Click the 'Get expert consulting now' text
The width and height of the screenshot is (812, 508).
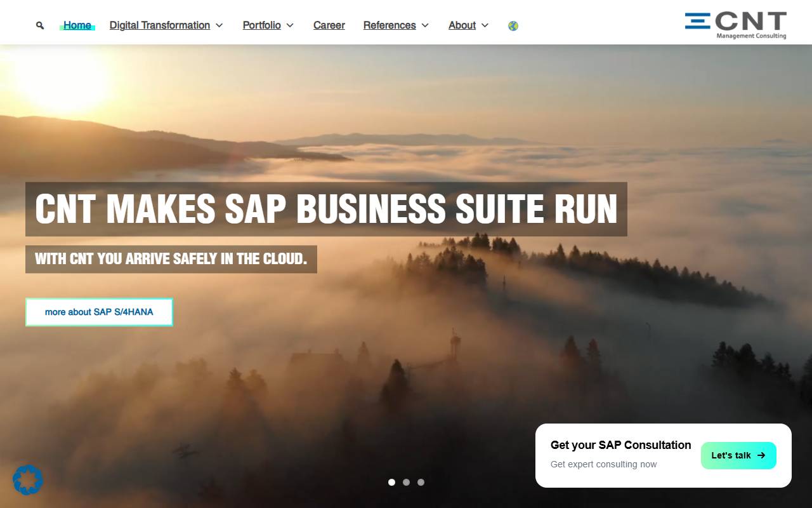[x=604, y=464]
